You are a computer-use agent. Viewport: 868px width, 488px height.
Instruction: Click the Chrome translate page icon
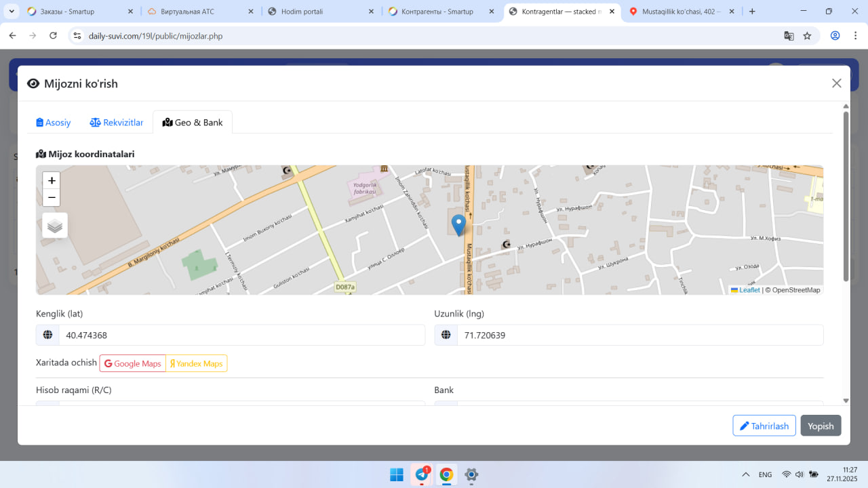pos(789,36)
